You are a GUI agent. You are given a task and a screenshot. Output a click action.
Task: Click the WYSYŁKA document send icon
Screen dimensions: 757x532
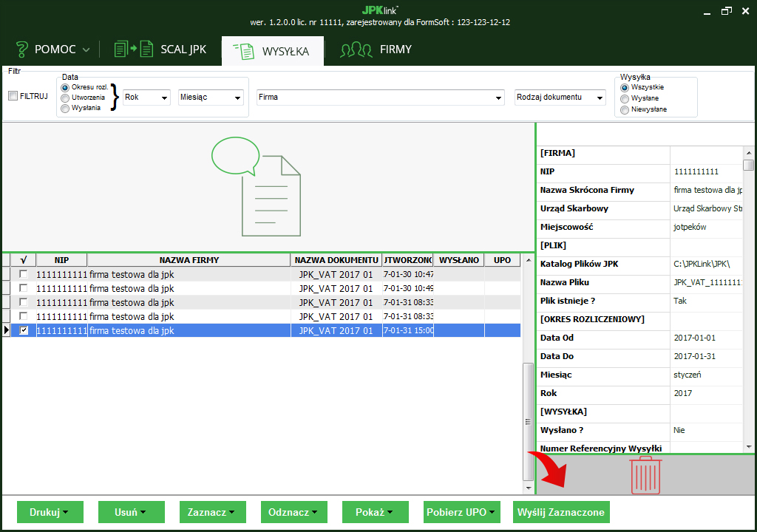[243, 51]
